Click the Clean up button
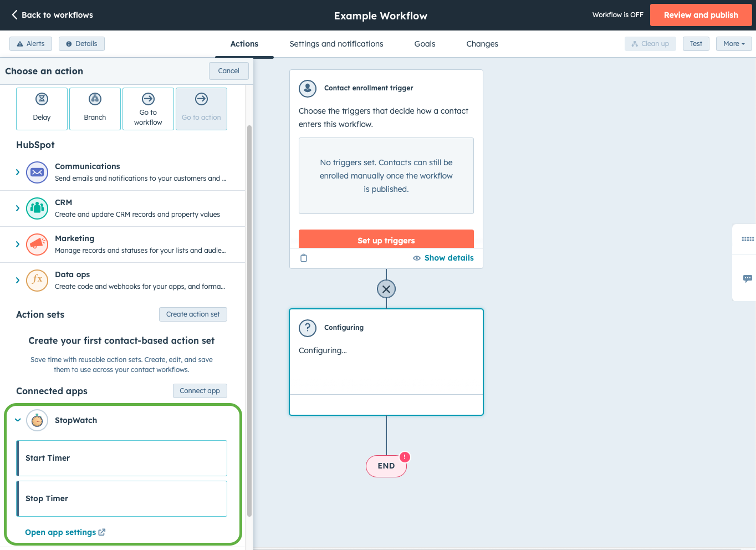756x550 pixels. click(650, 44)
